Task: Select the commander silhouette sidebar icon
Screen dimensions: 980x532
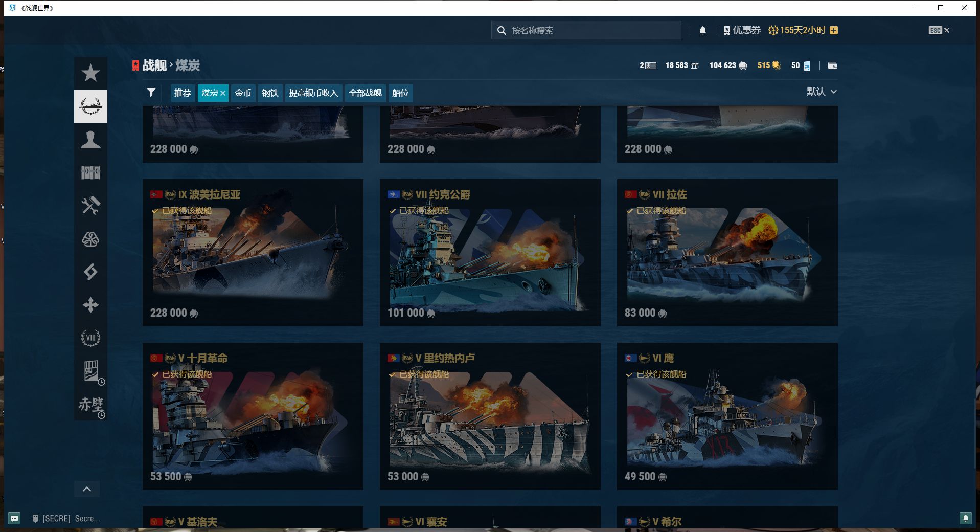Action: pos(90,140)
